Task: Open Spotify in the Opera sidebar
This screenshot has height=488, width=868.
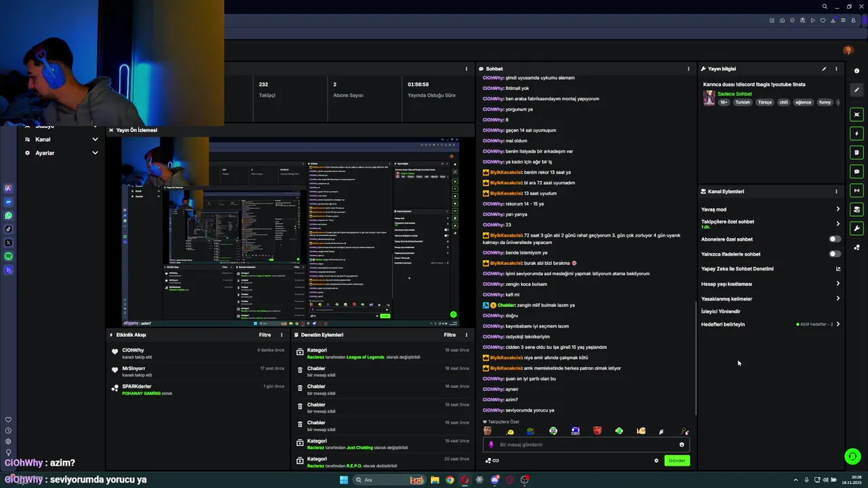Action: [x=8, y=256]
